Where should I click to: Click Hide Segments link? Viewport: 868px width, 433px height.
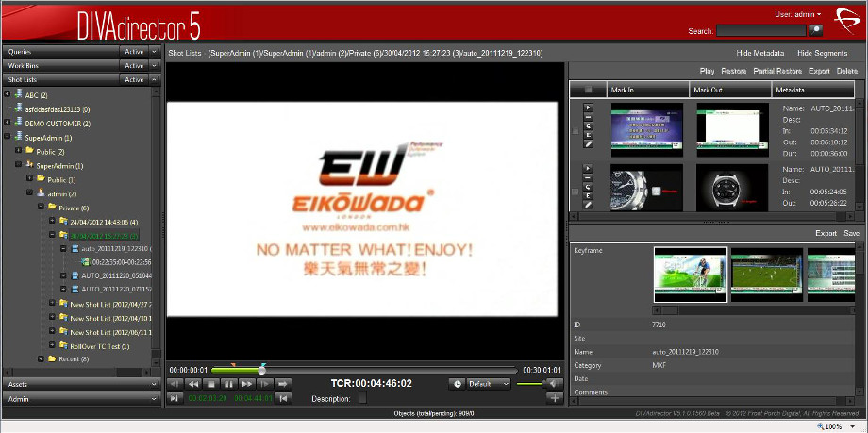pos(822,53)
